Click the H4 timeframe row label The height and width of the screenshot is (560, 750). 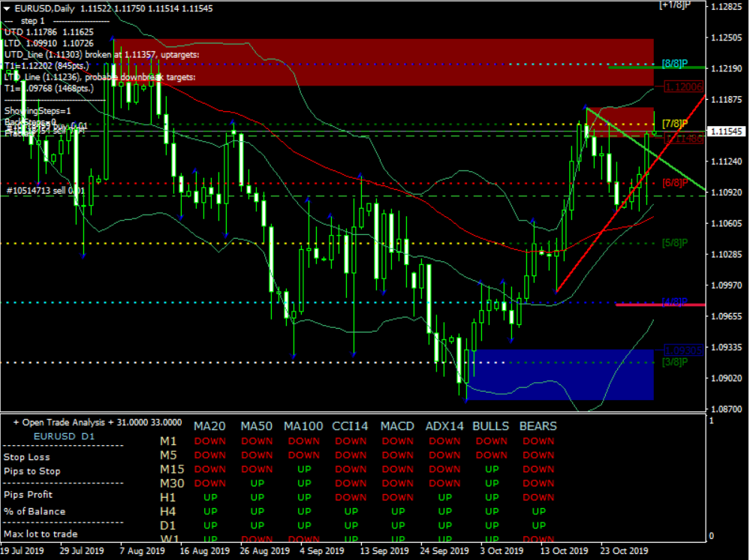(168, 511)
